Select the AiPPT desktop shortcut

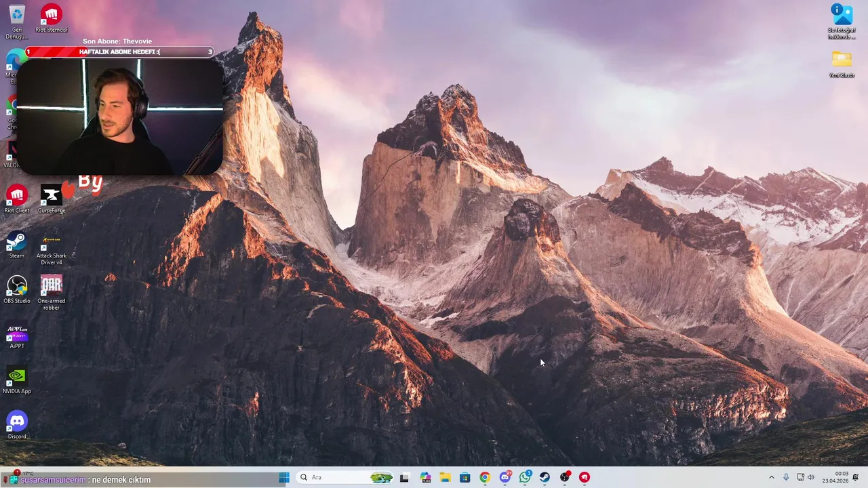click(17, 336)
